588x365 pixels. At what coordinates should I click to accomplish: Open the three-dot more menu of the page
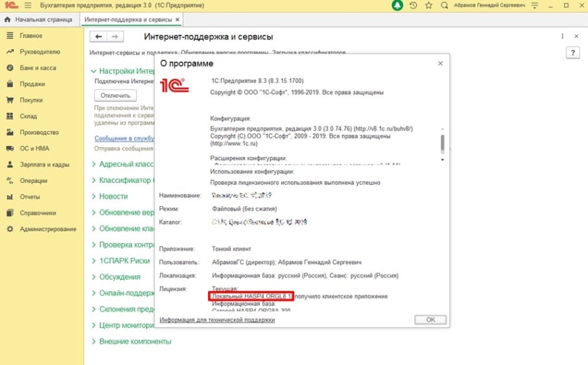[x=562, y=36]
